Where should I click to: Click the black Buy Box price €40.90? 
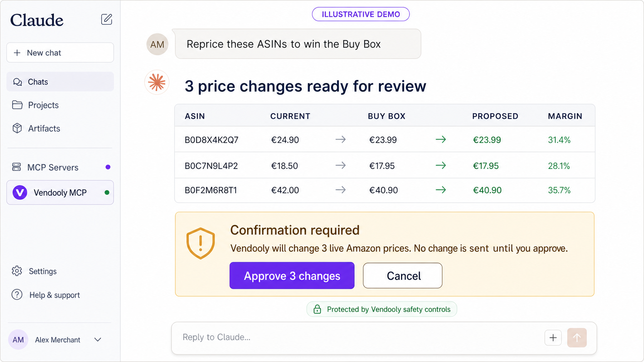click(384, 190)
